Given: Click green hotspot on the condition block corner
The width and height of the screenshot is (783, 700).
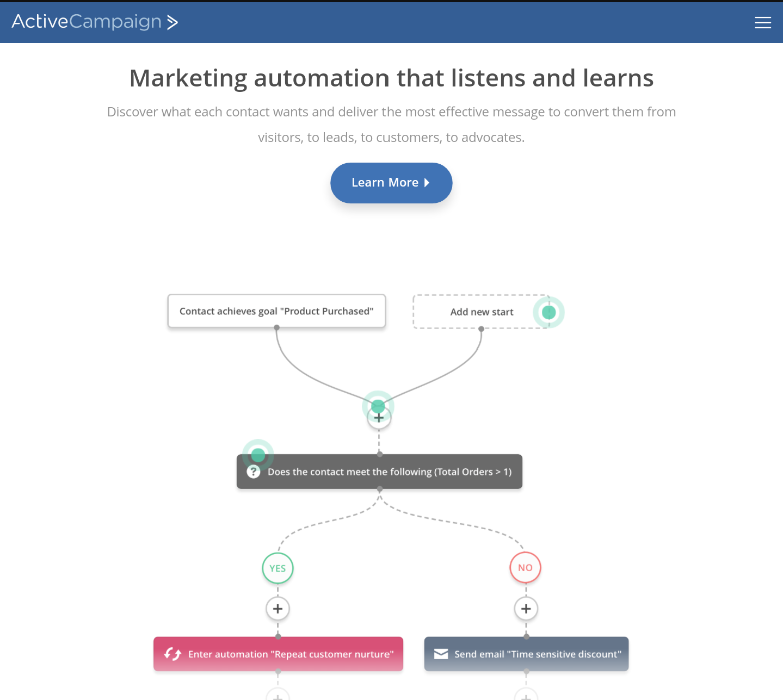Looking at the screenshot, I should (258, 454).
